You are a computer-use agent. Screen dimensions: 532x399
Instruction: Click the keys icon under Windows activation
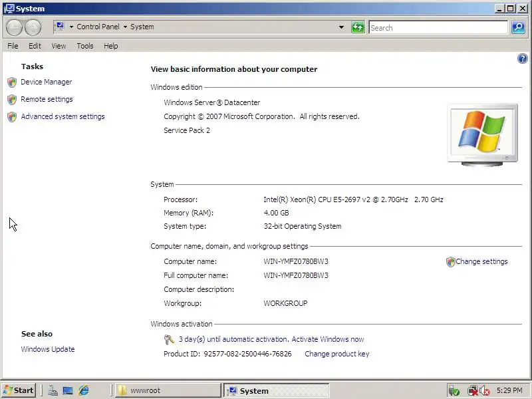point(169,339)
